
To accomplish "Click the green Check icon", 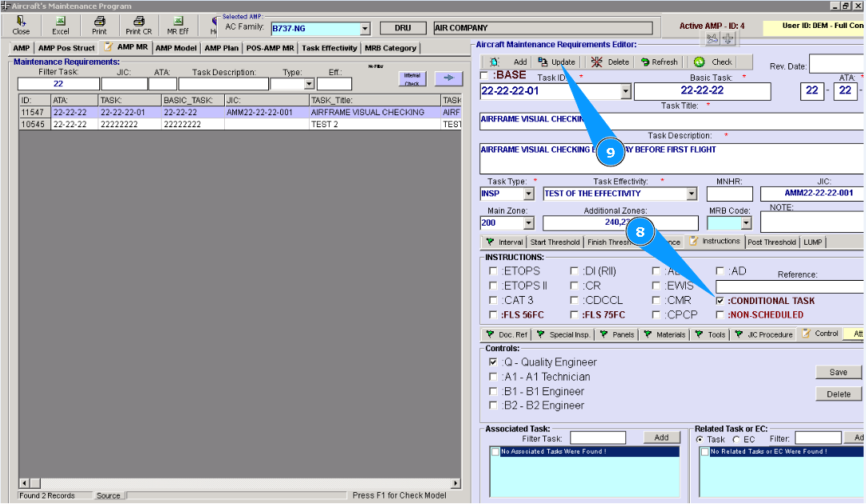I will [700, 62].
